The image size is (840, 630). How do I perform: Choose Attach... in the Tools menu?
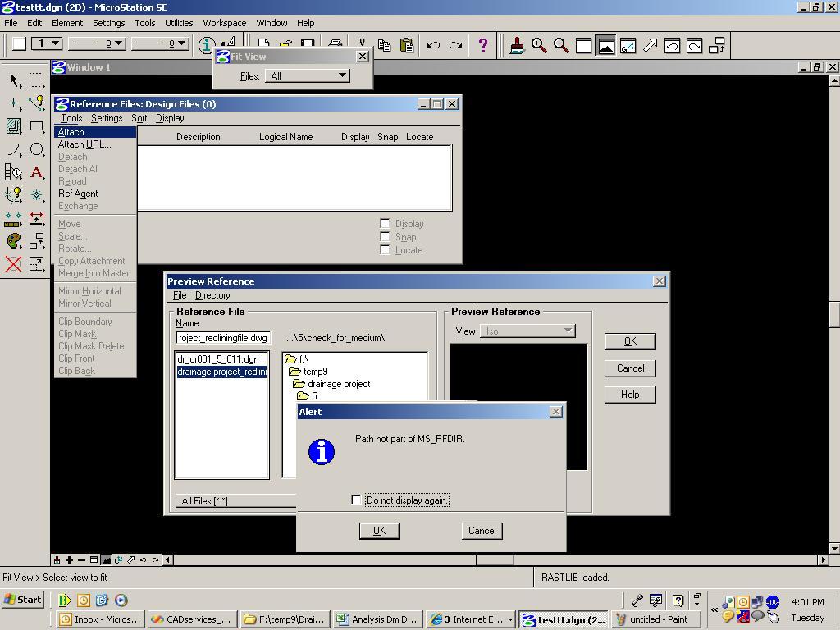[x=95, y=132]
